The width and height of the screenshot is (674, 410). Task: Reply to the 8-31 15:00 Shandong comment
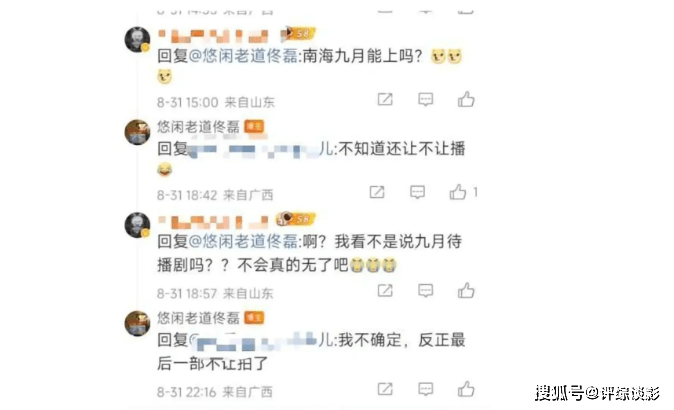coord(425,100)
